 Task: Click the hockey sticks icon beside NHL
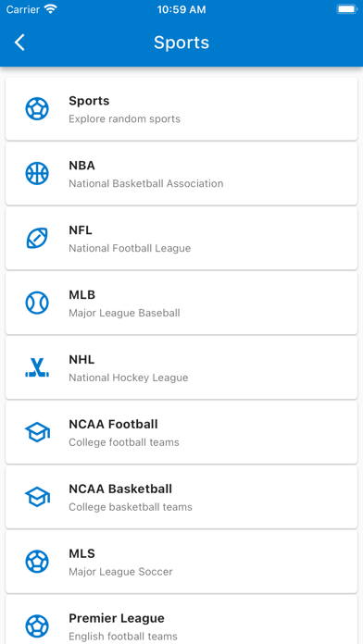37,367
